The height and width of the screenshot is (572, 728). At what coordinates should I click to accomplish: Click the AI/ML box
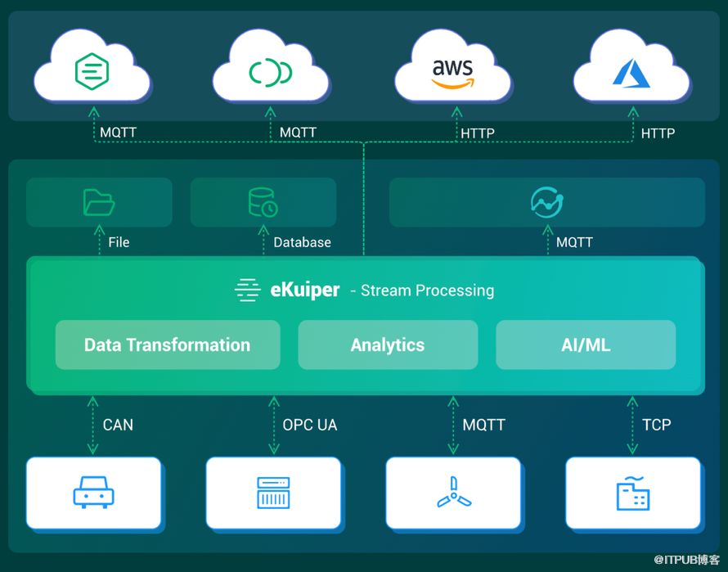(586, 345)
